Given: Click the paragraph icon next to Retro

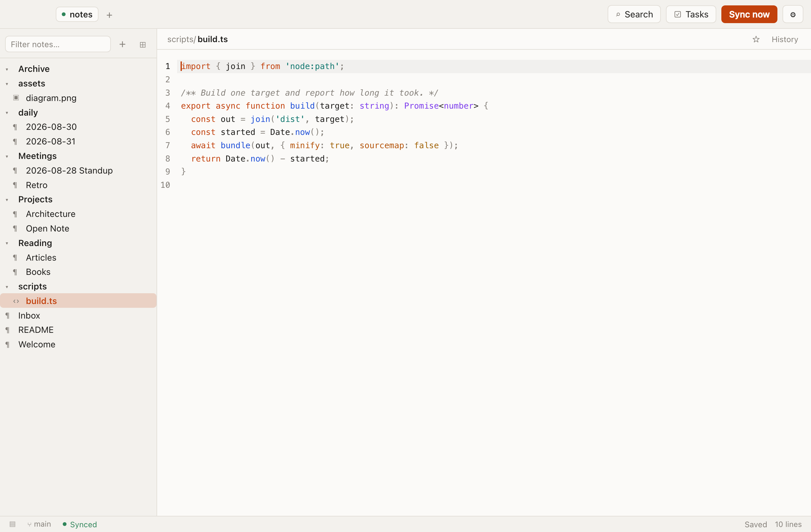Looking at the screenshot, I should pyautogui.click(x=15, y=185).
